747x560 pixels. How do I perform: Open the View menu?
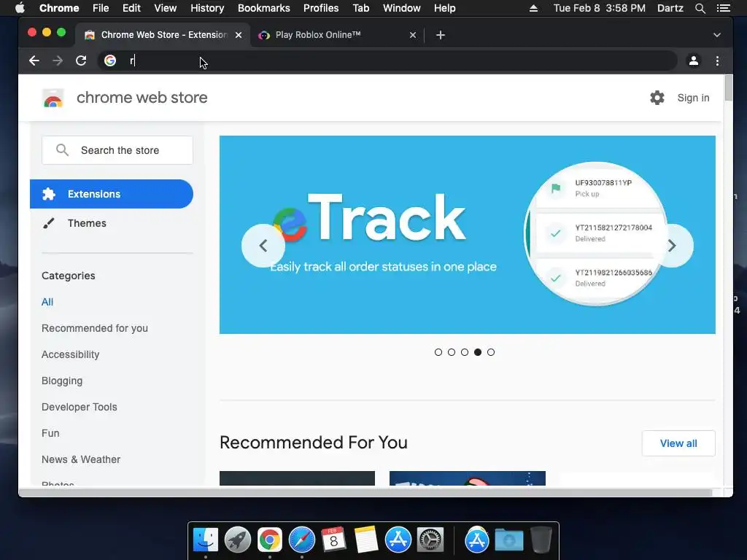[166, 8]
